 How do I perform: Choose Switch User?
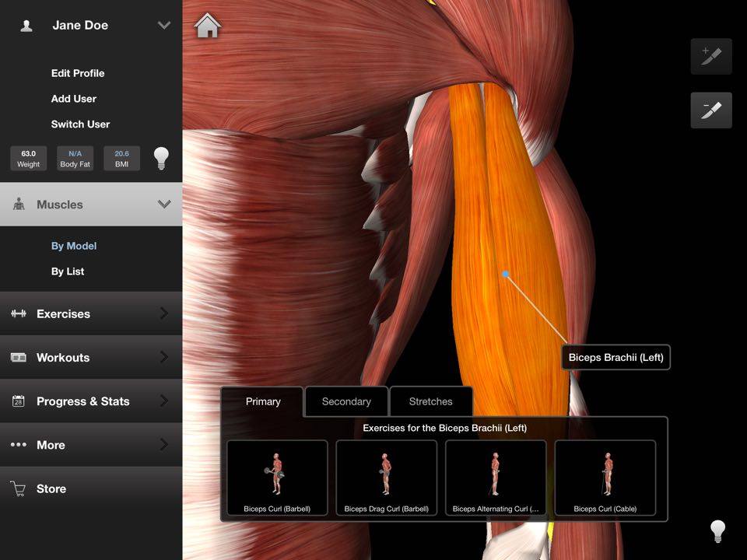80,124
